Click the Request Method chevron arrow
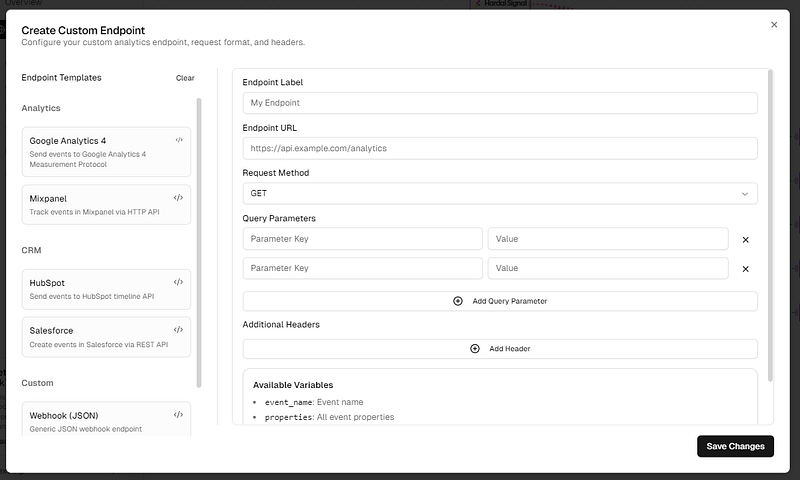 point(745,194)
